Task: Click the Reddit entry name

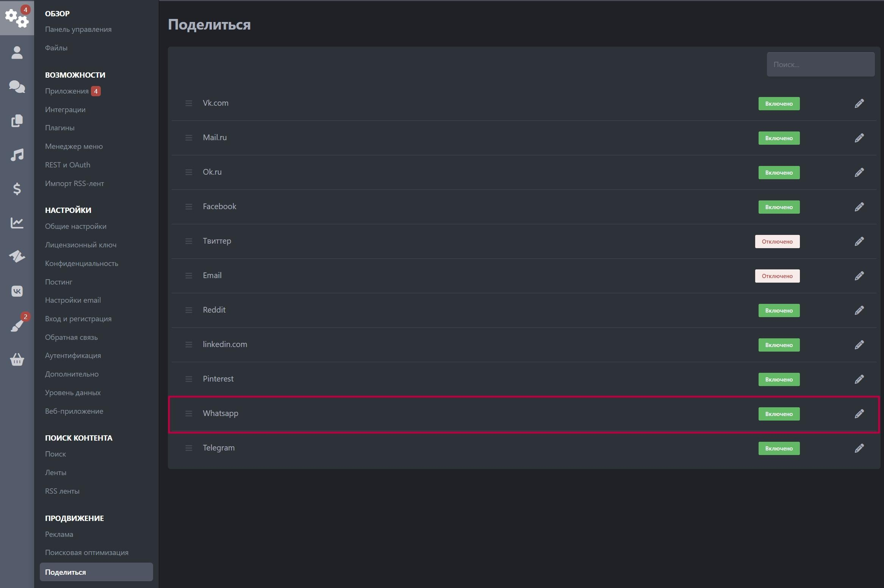Action: pos(214,310)
